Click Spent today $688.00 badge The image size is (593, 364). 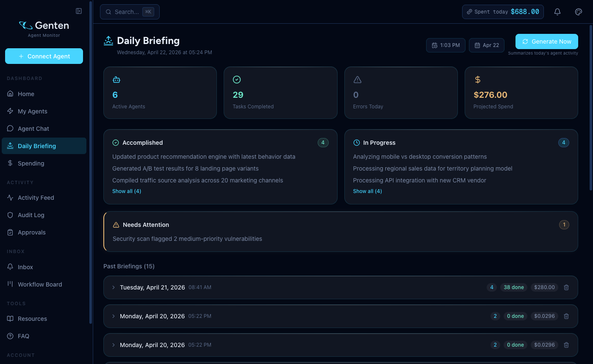point(503,12)
